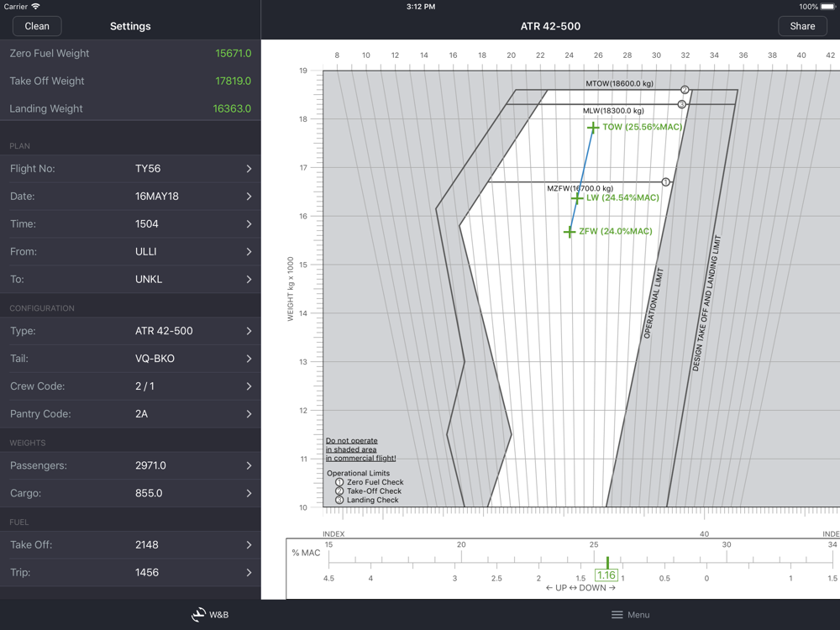Tap the MLW(18300.0 kg) label
840x630 pixels.
click(x=613, y=111)
